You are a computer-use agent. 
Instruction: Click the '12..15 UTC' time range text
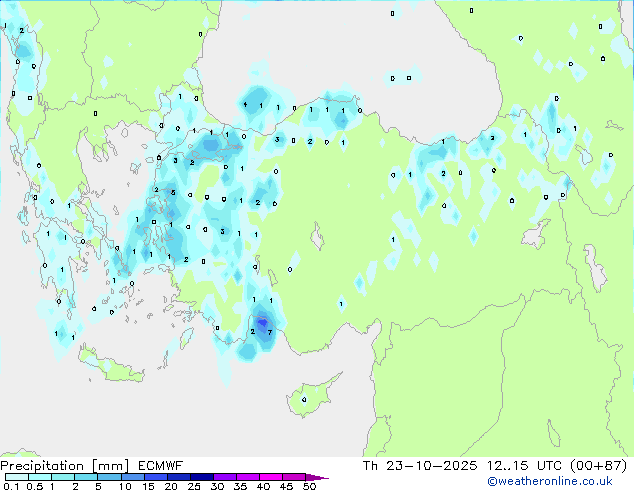click(x=524, y=466)
